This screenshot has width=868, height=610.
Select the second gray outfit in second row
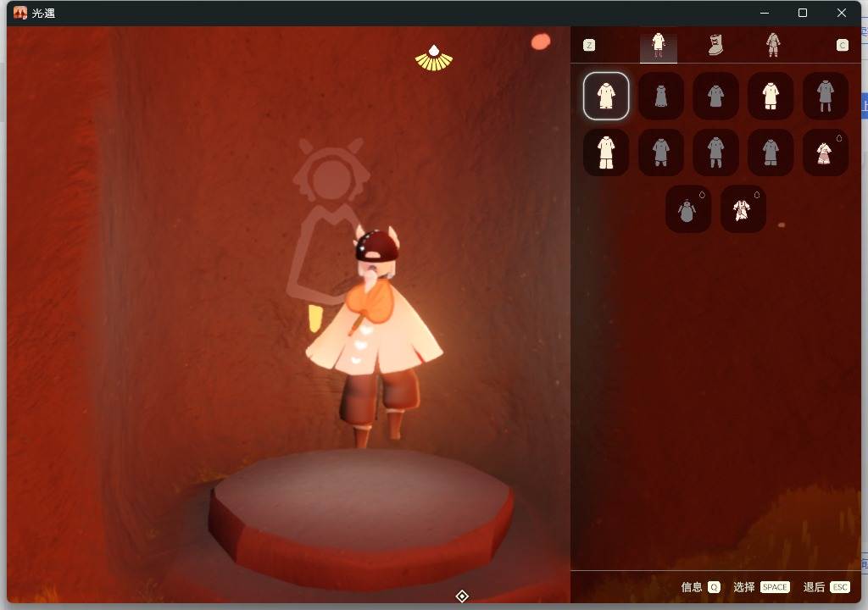(715, 152)
